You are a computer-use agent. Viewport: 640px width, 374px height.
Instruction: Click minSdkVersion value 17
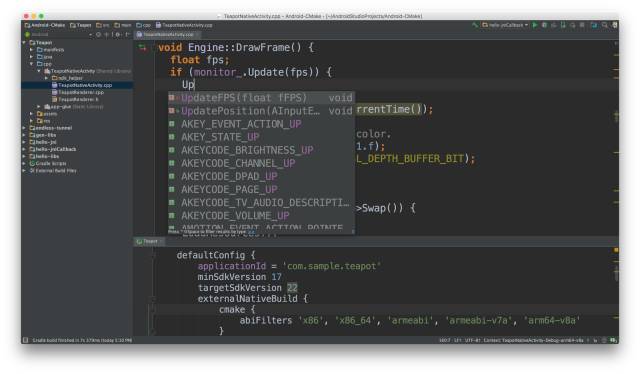276,277
